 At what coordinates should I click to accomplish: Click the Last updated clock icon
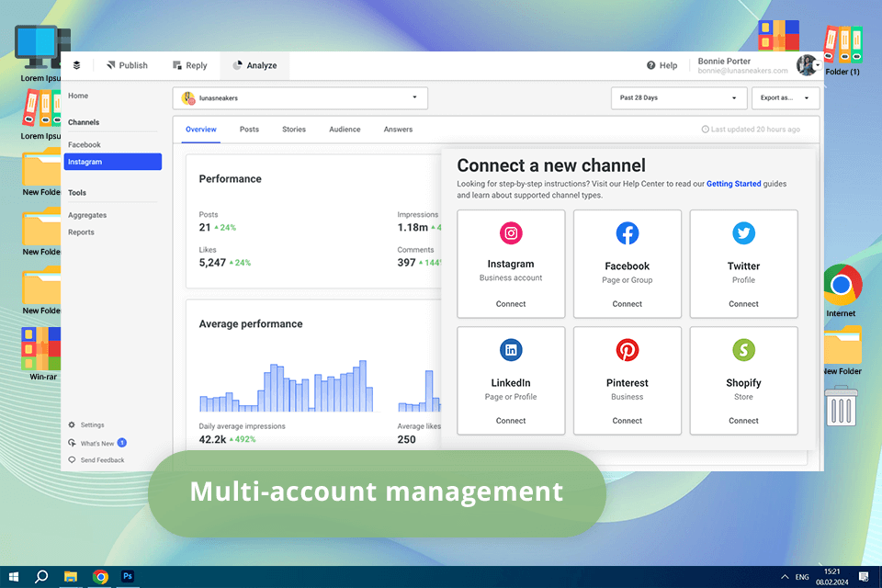pos(705,130)
